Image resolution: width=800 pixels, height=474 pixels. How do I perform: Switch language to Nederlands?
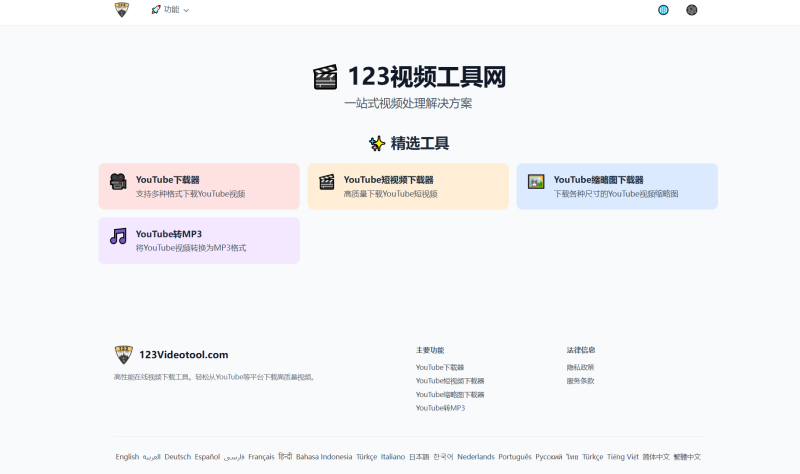(x=476, y=457)
